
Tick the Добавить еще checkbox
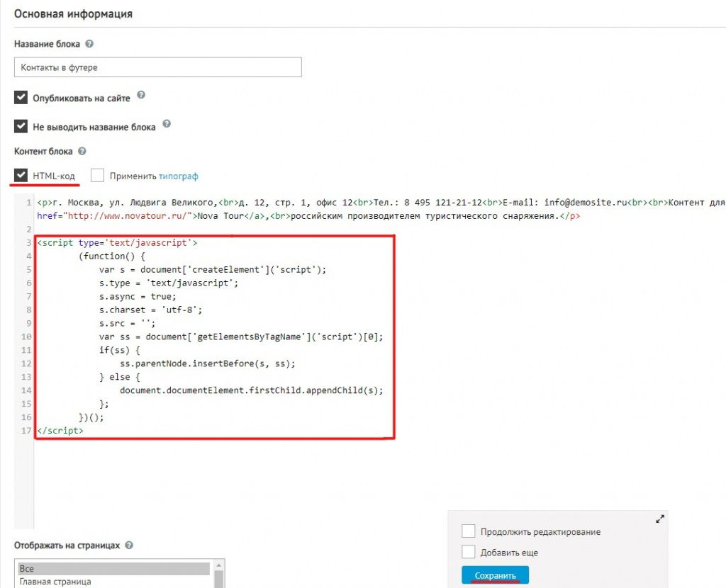(468, 552)
